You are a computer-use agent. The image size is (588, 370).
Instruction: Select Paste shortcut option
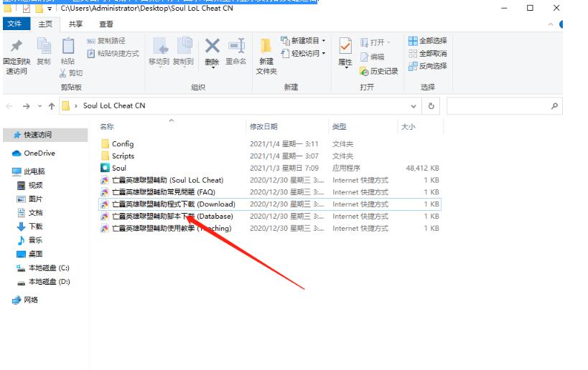(113, 54)
